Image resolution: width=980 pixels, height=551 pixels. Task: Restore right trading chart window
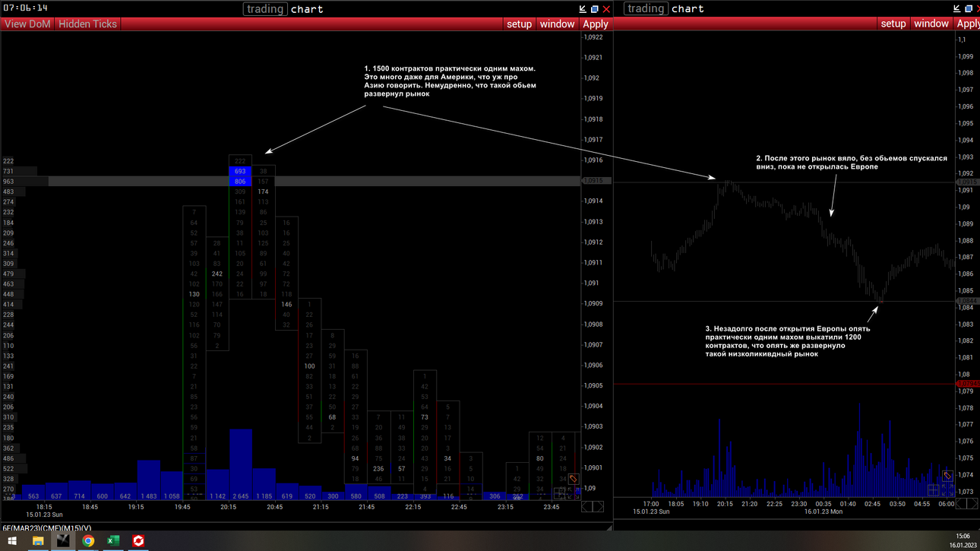(x=969, y=9)
